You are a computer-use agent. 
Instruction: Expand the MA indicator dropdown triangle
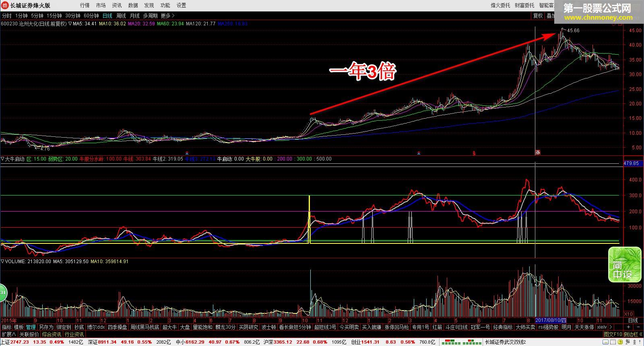[x=70, y=24]
